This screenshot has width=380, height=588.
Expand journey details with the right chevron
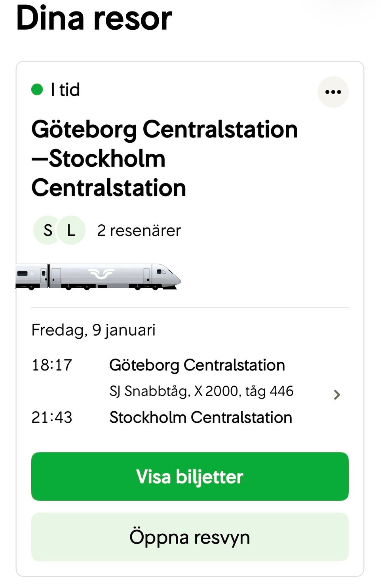tap(337, 395)
